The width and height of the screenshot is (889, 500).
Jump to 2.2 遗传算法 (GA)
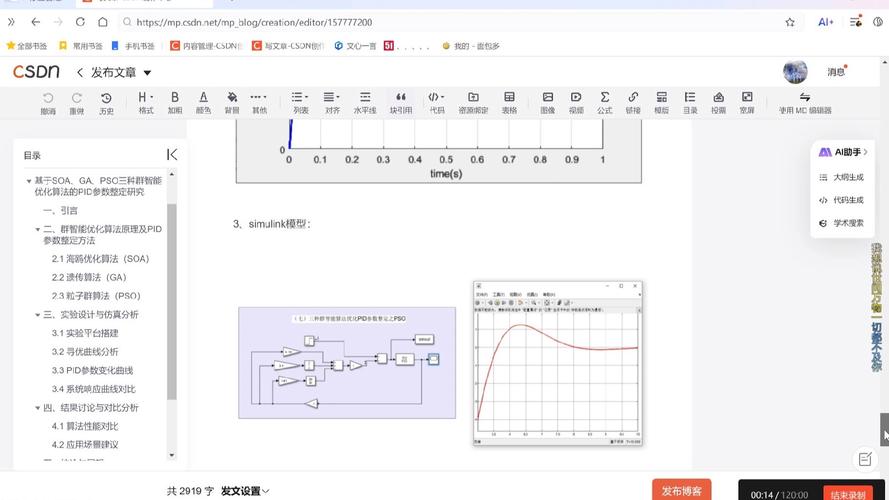pyautogui.click(x=89, y=277)
